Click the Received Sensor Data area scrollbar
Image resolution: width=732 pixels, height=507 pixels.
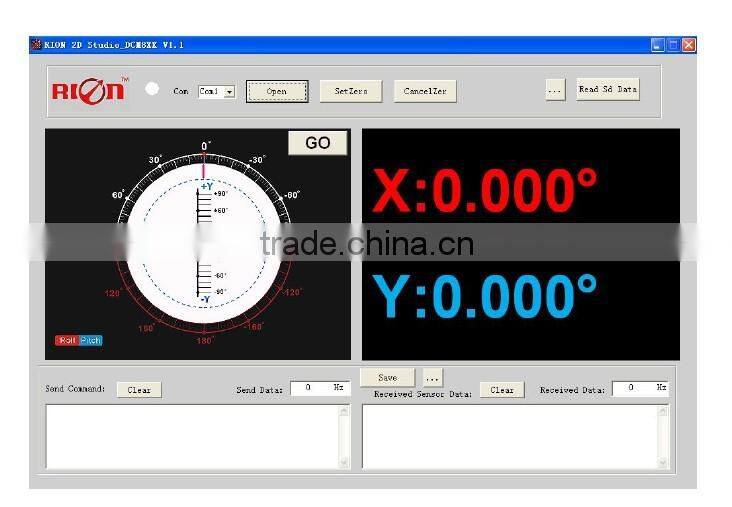tap(662, 436)
